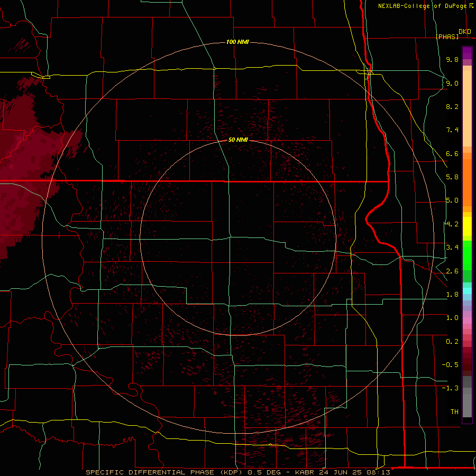The height and width of the screenshot is (476, 476).
Task: Click the 1.0 legend value
Action: pyautogui.click(x=452, y=318)
